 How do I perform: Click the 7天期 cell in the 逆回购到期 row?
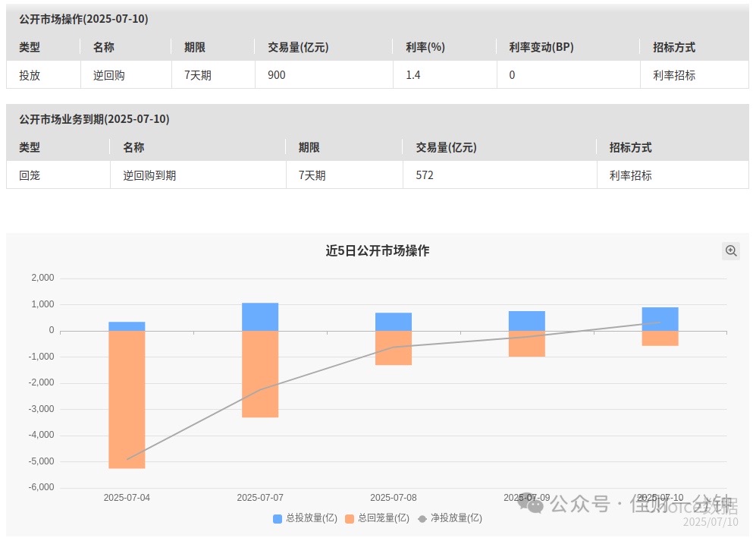312,175
